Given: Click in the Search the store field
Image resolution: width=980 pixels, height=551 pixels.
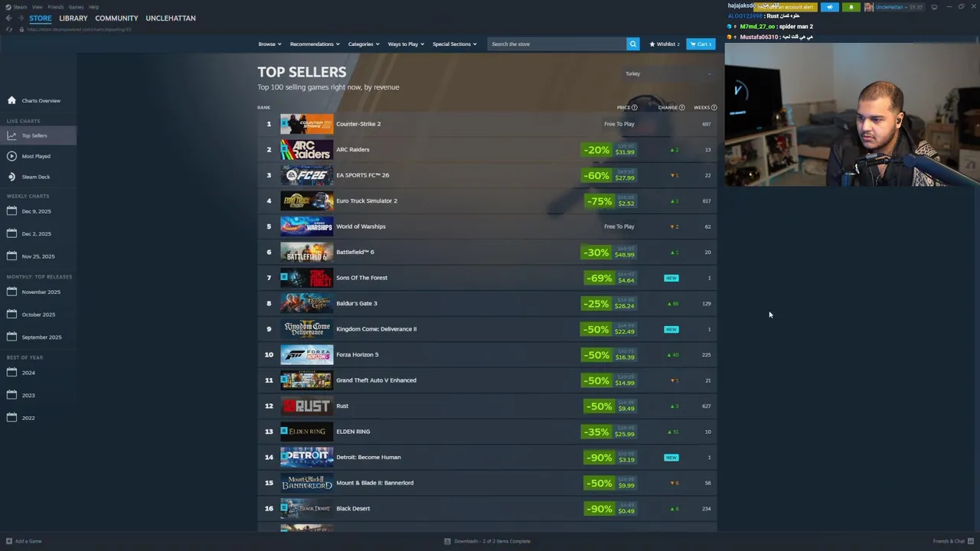Looking at the screenshot, I should pos(557,44).
